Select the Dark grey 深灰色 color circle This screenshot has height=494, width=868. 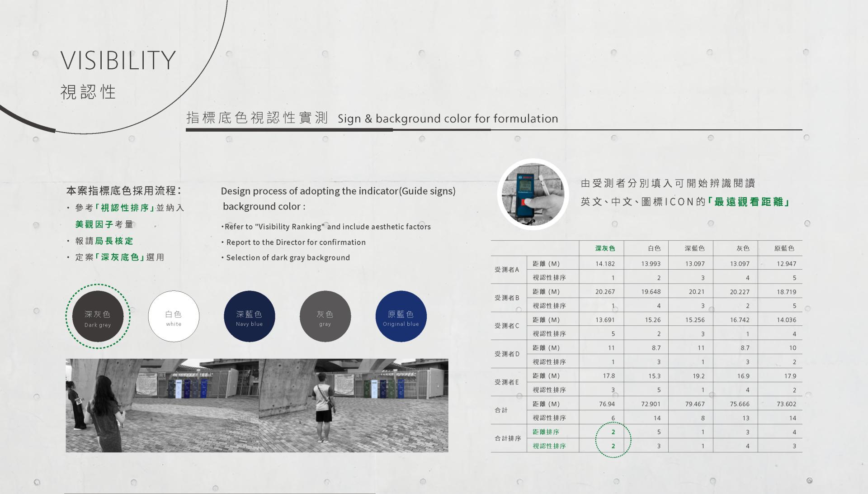[98, 316]
